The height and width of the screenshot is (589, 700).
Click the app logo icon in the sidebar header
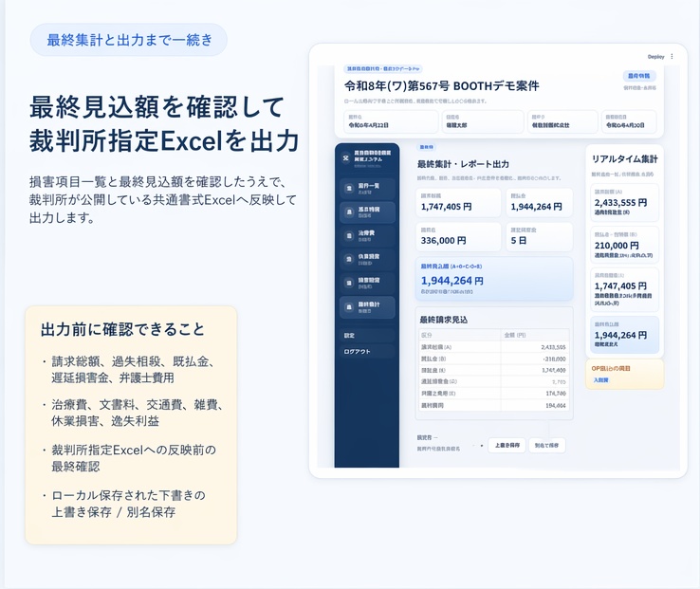(x=345, y=158)
